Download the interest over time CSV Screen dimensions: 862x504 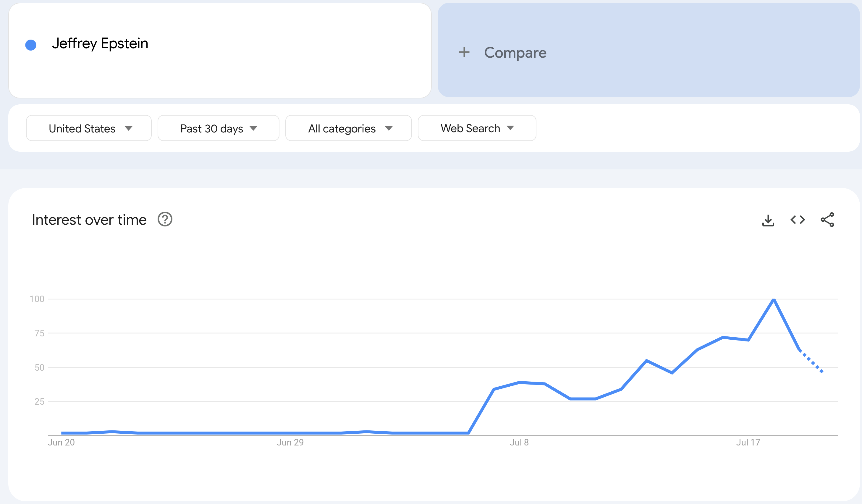click(768, 220)
